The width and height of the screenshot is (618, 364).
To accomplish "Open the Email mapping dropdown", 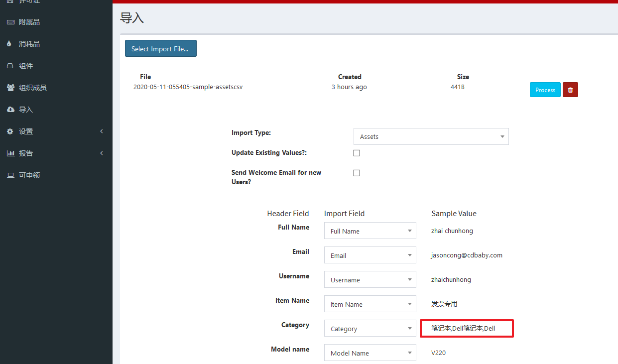I will (370, 255).
